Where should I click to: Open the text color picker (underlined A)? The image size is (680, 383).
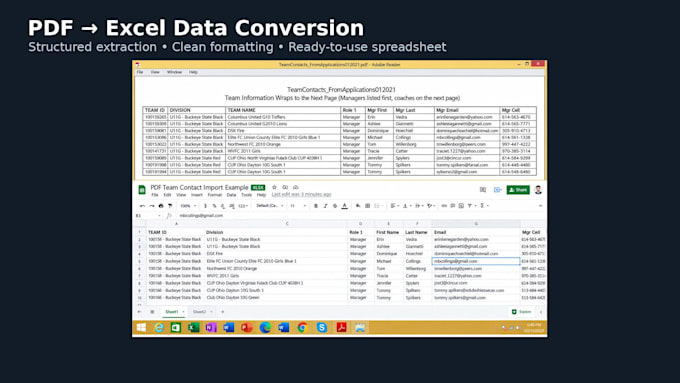[x=344, y=206]
